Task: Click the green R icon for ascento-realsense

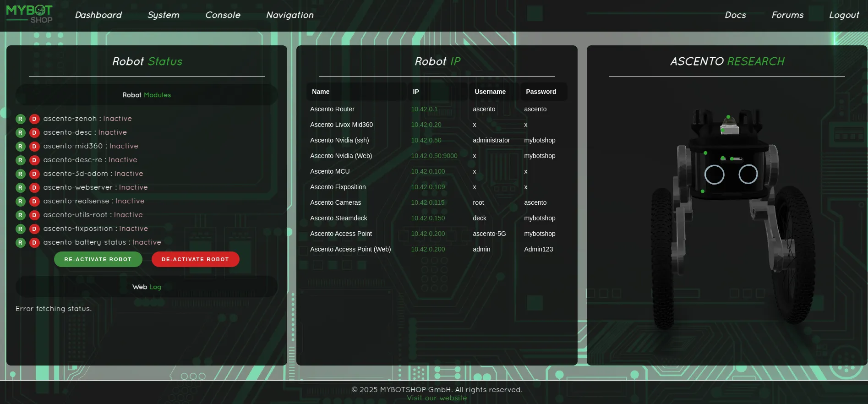Action: tap(21, 202)
